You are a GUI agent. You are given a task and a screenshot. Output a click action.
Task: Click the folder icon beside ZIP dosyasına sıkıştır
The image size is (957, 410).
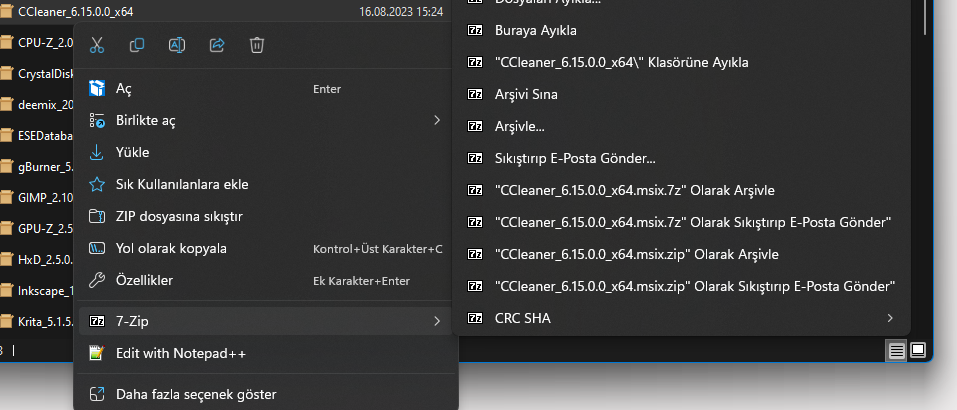click(x=97, y=217)
